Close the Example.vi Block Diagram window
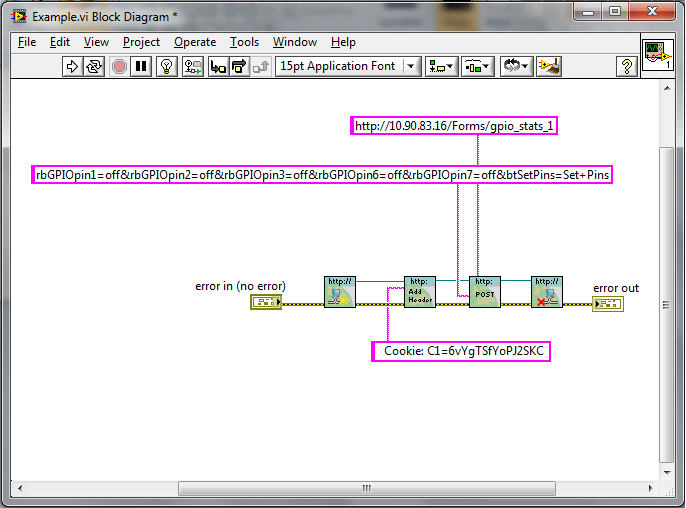Screen dimensions: 686x508 point(652,12)
